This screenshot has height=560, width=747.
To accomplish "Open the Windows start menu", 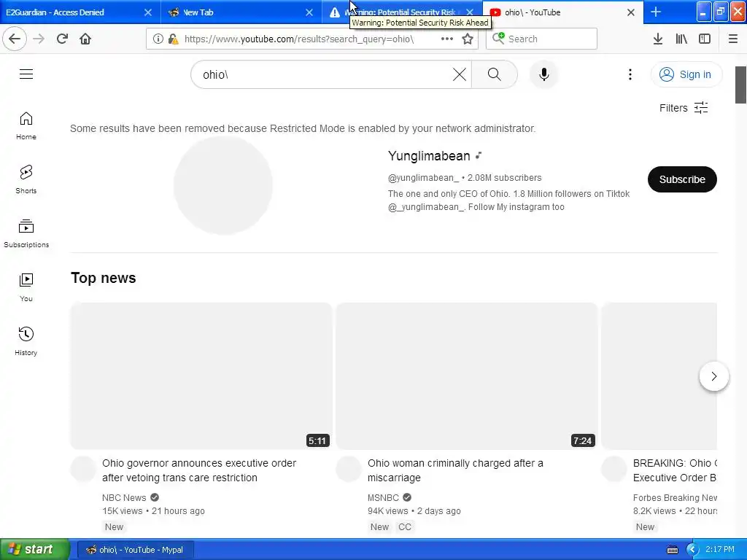I will point(35,550).
